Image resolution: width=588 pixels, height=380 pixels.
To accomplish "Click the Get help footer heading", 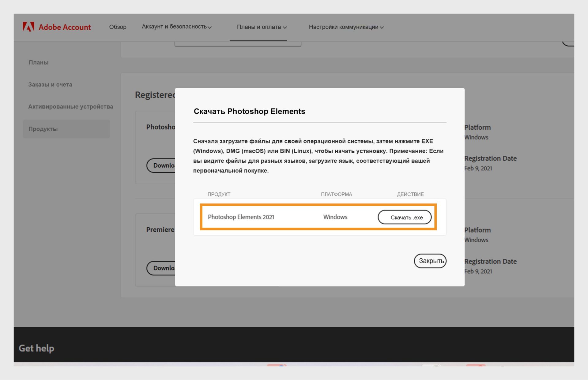I will coord(36,348).
